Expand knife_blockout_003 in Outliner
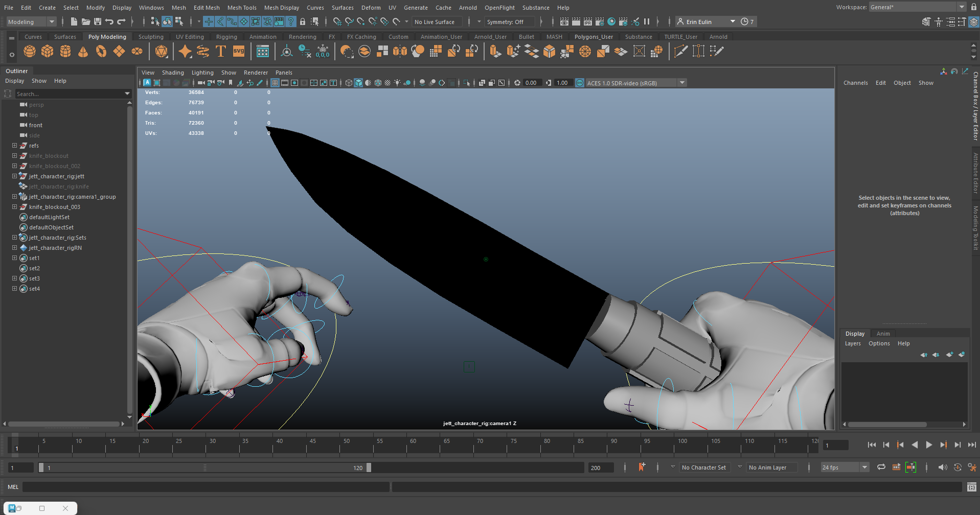 (14, 207)
